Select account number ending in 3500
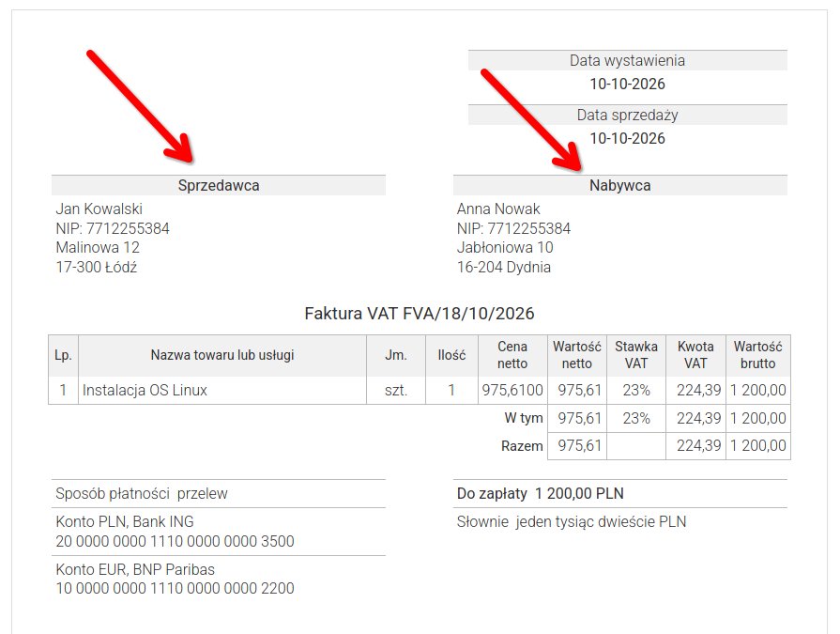Screen dimensions: 840x634 click(176, 541)
